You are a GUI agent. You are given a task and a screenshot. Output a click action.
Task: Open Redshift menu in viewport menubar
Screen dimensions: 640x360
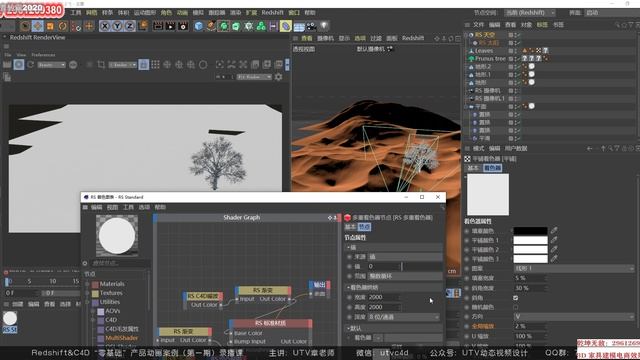(x=413, y=38)
